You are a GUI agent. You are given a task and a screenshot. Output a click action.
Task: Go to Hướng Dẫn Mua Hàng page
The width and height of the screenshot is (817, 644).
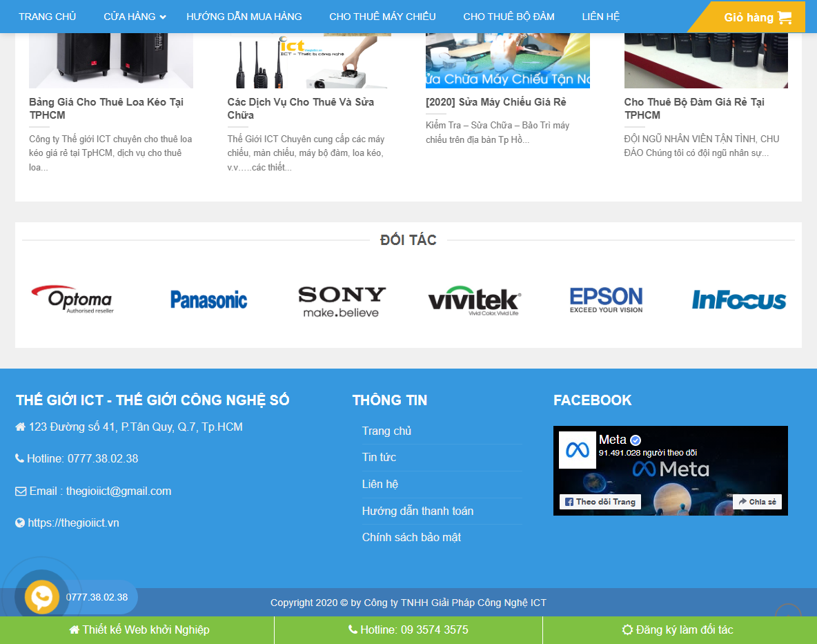point(244,17)
